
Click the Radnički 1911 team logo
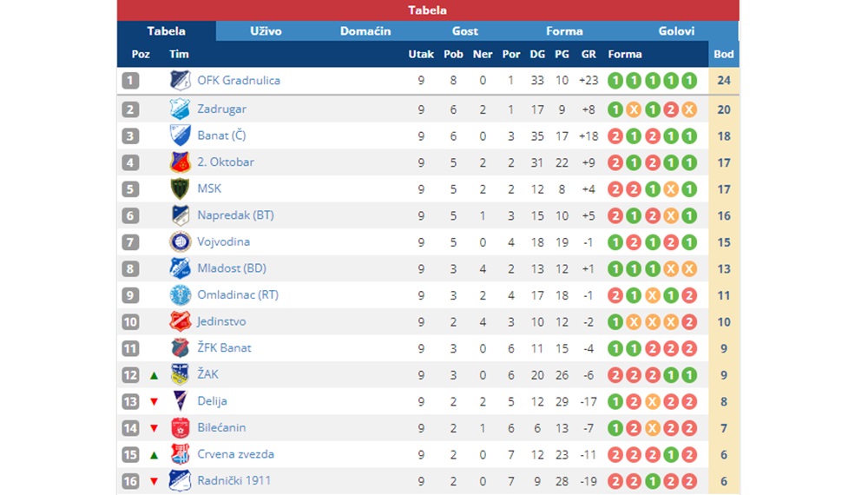(180, 480)
